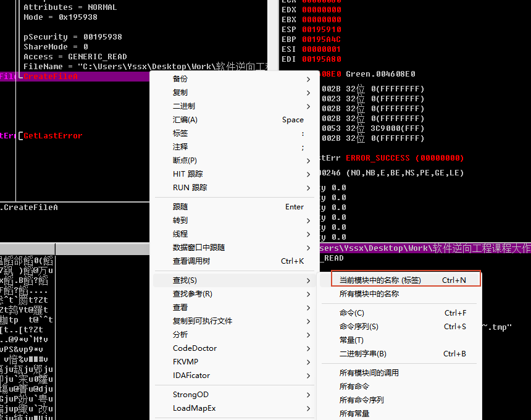Select 所有模块间的调用 option
This screenshot has height=420, width=531.
(x=399, y=372)
